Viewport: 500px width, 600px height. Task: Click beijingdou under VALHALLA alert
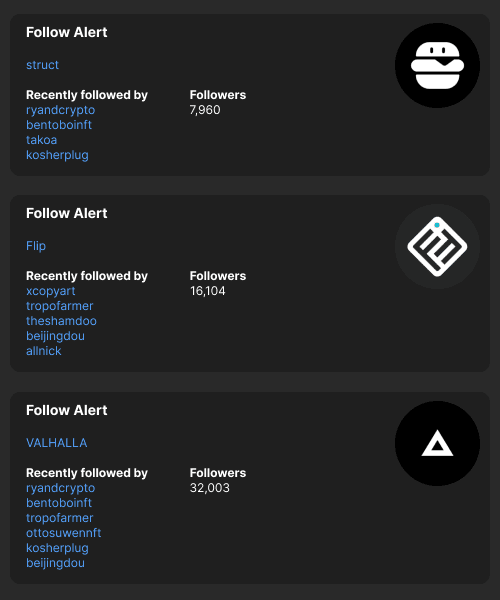coord(55,563)
